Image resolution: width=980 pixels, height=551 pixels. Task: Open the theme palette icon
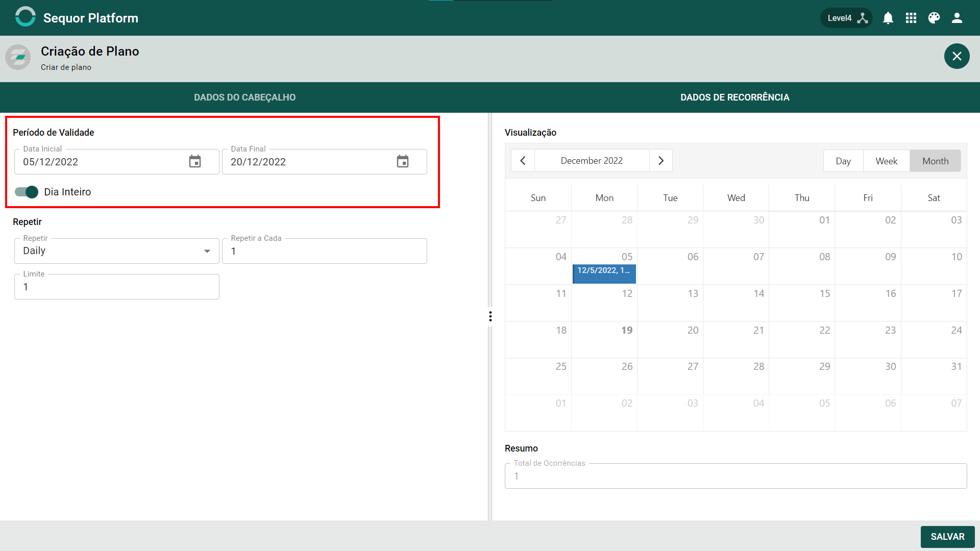click(x=934, y=18)
